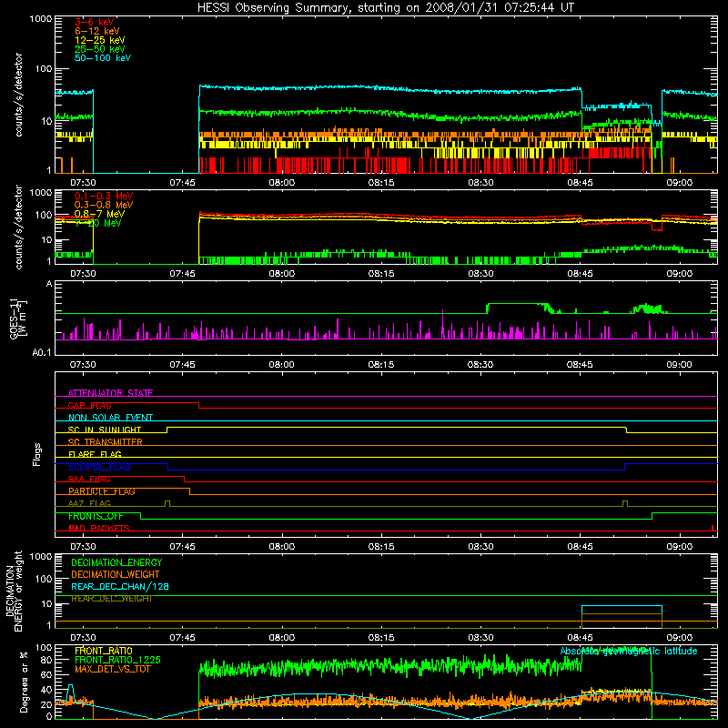
Task: Click counts/s/detector axis label of MeV panel
Action: click(x=18, y=227)
